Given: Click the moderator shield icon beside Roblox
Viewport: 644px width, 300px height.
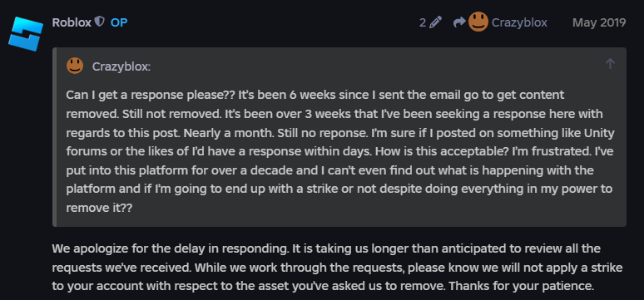Looking at the screenshot, I should (99, 22).
